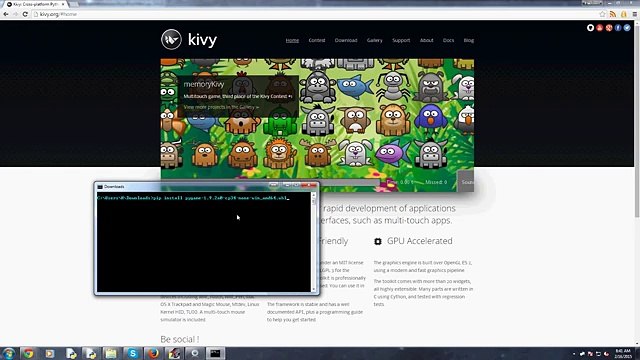Click the Kivy logo icon

[171, 40]
